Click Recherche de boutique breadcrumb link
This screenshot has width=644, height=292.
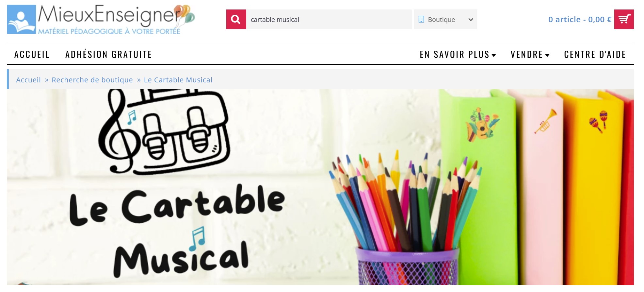coord(92,80)
